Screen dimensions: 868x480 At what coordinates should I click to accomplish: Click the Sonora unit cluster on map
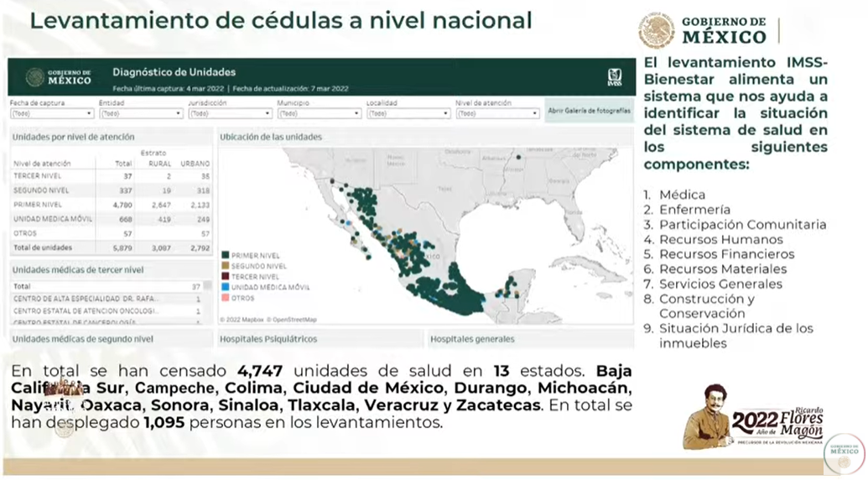[366, 203]
